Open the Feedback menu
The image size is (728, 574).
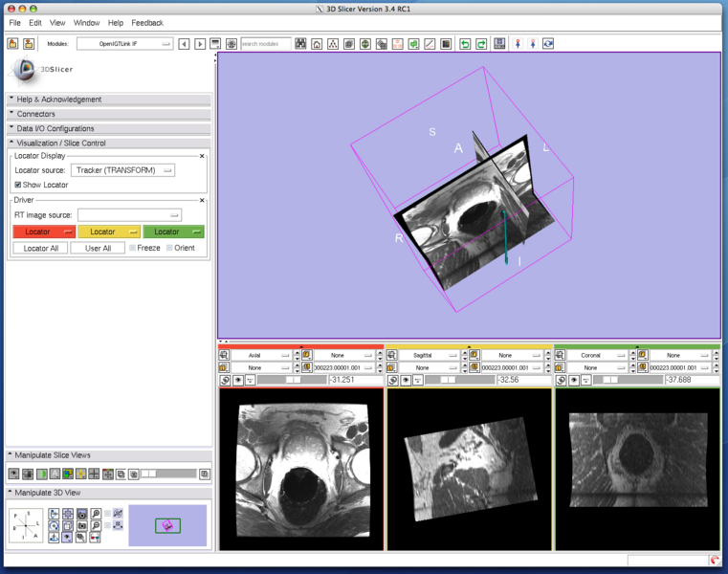[147, 23]
